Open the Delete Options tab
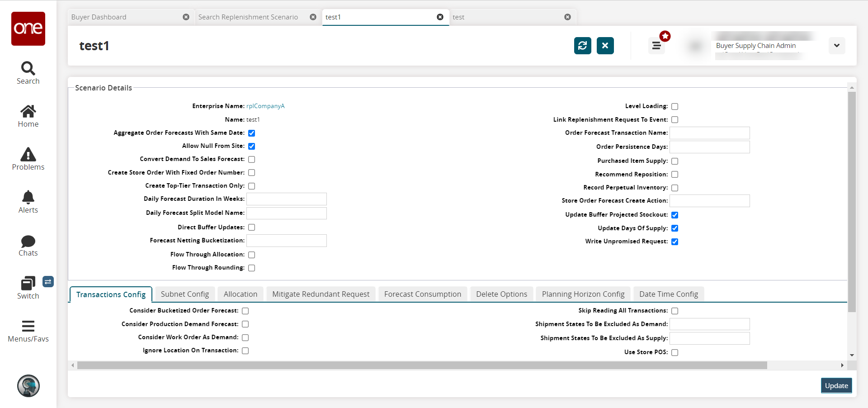 coord(502,294)
